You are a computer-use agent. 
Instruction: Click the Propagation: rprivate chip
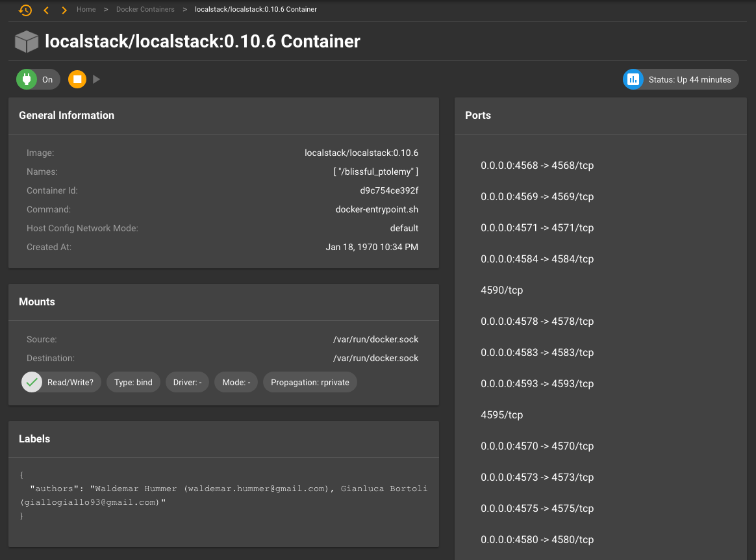[310, 383]
